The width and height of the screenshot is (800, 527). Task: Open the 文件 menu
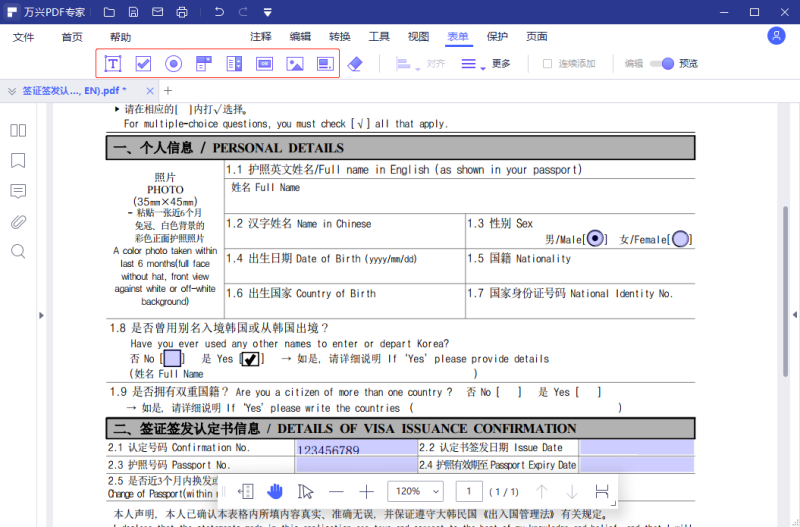(x=23, y=37)
